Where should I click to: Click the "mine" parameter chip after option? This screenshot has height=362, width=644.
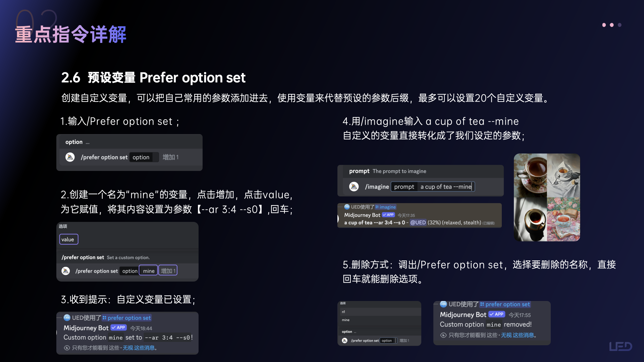point(149,271)
